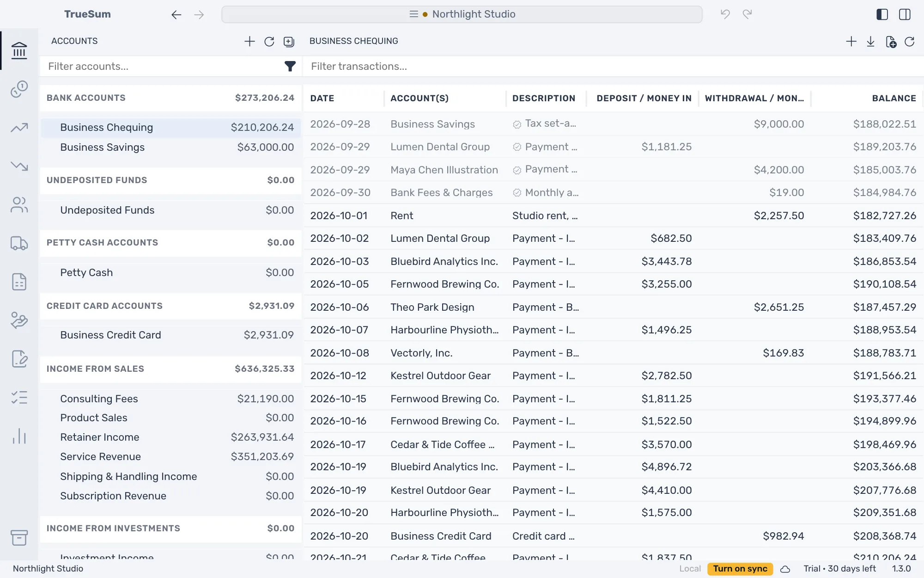Click the import/download transactions icon
The width and height of the screenshot is (924, 578).
coord(871,42)
